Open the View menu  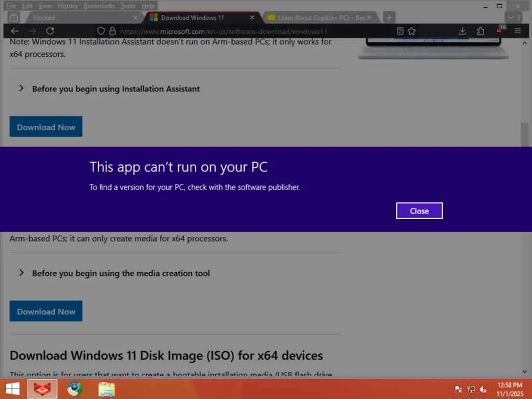[x=45, y=6]
